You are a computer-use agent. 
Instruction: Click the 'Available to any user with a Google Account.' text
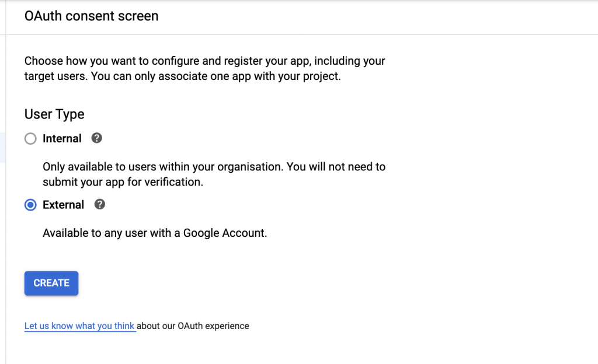click(x=155, y=233)
